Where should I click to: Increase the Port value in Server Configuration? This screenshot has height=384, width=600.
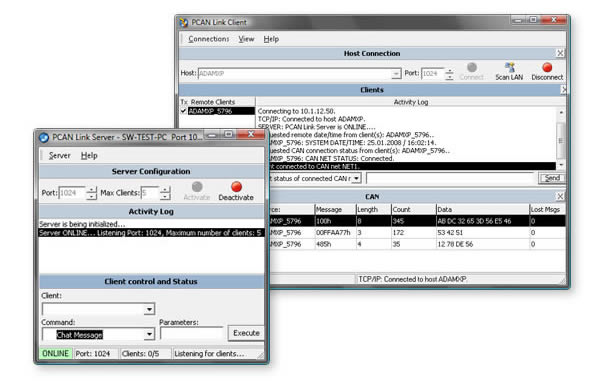(91, 190)
